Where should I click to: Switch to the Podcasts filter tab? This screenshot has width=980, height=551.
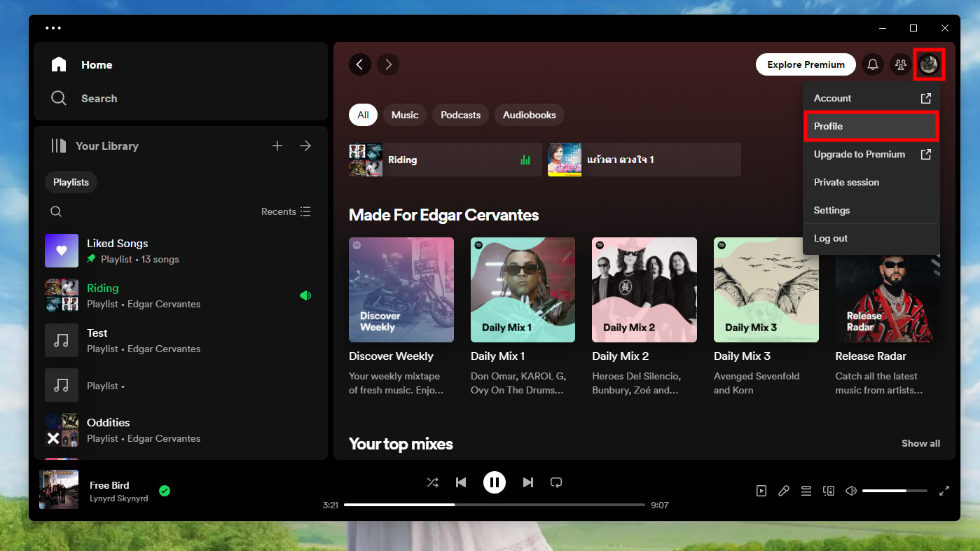pyautogui.click(x=460, y=115)
